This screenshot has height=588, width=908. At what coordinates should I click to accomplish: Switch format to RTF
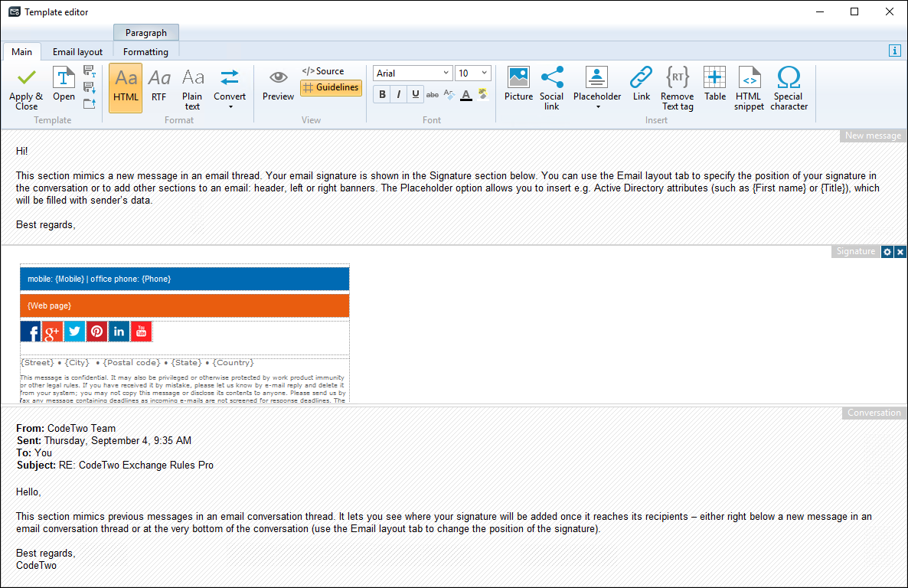point(159,84)
